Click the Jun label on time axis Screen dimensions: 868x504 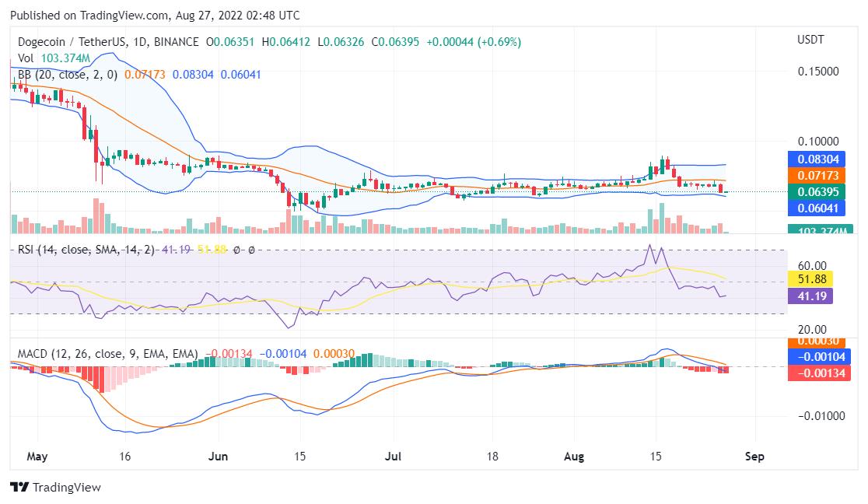(218, 457)
